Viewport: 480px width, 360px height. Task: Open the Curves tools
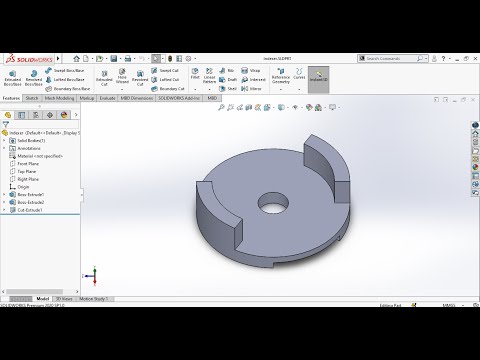[299, 73]
